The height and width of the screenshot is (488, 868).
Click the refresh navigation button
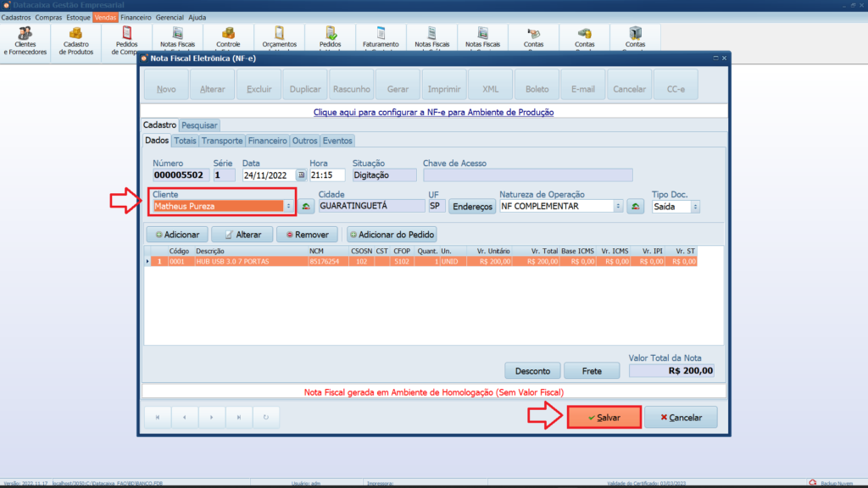tap(266, 417)
